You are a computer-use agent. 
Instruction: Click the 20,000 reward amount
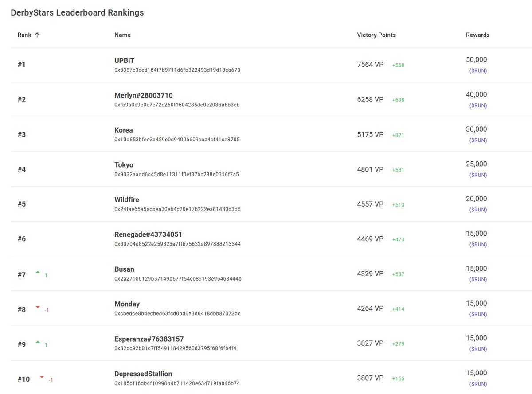(477, 199)
